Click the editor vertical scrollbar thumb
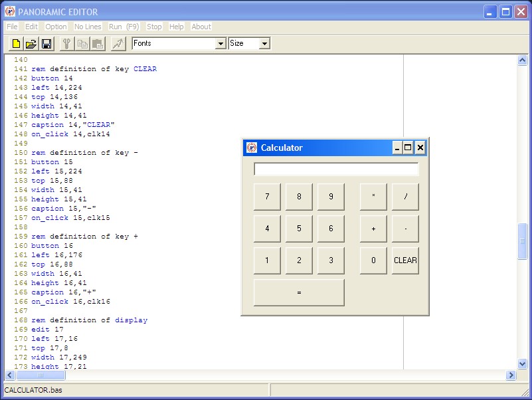Viewport: 532px width, 400px height. tap(522, 241)
